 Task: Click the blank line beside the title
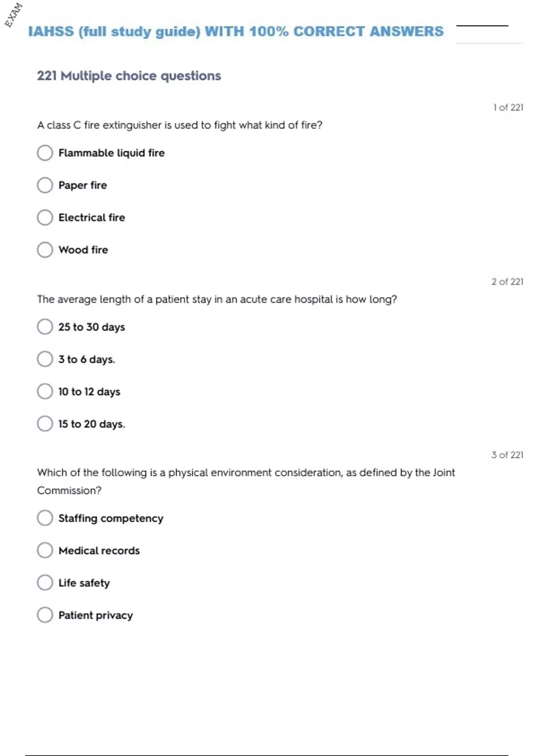click(x=482, y=26)
